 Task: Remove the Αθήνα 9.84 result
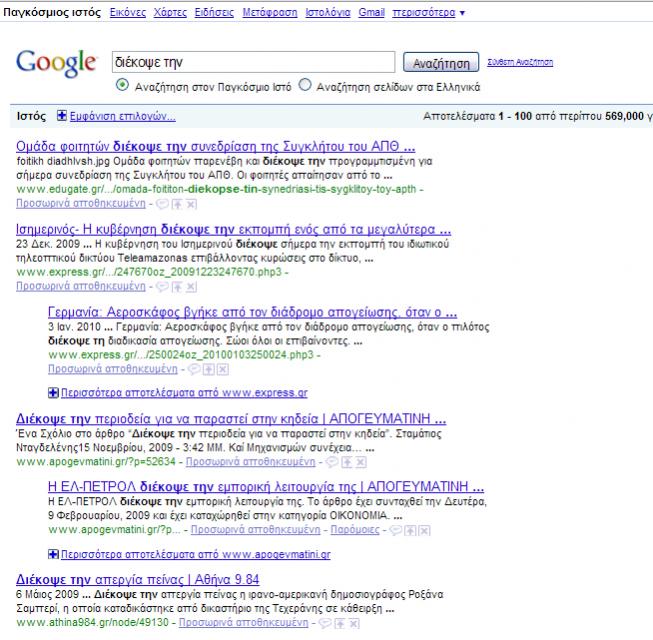click(354, 623)
